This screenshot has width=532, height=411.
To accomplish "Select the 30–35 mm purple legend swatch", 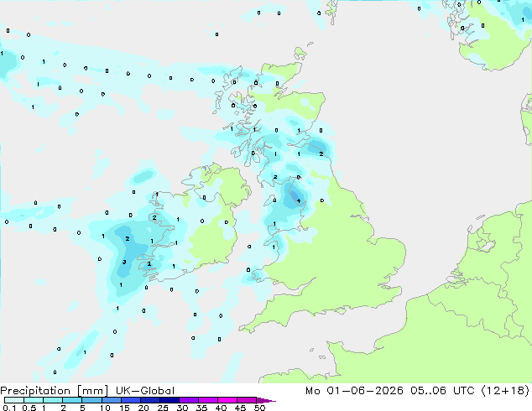I will (189, 400).
